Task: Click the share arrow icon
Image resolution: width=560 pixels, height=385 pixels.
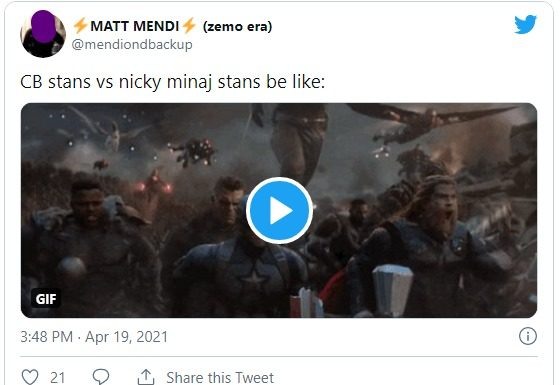Action: (146, 377)
